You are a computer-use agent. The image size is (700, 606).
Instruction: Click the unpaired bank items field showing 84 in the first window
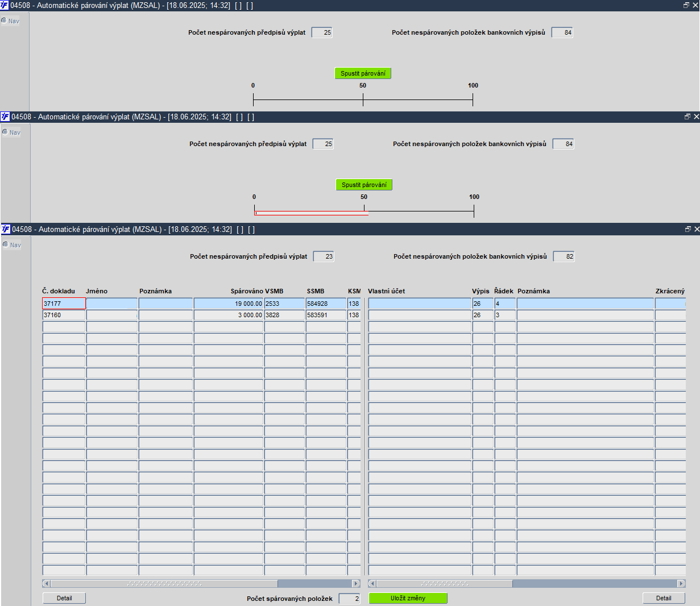pyautogui.click(x=562, y=32)
